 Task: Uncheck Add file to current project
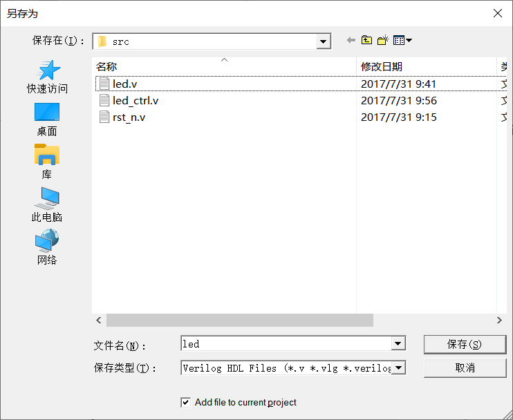point(185,402)
